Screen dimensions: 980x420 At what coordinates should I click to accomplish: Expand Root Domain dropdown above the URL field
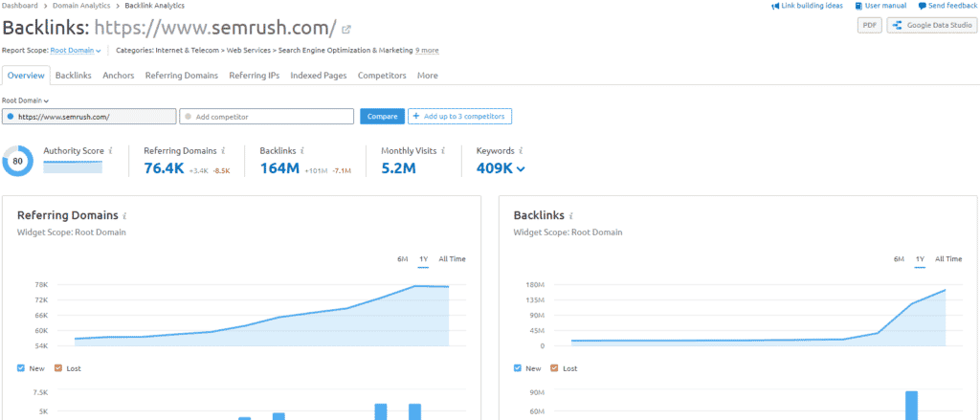(x=26, y=100)
